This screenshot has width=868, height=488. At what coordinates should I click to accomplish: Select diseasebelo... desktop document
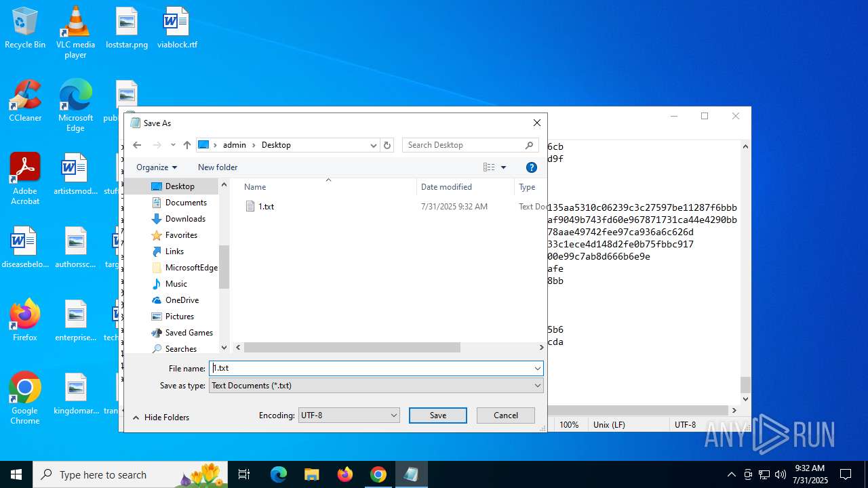pos(24,248)
